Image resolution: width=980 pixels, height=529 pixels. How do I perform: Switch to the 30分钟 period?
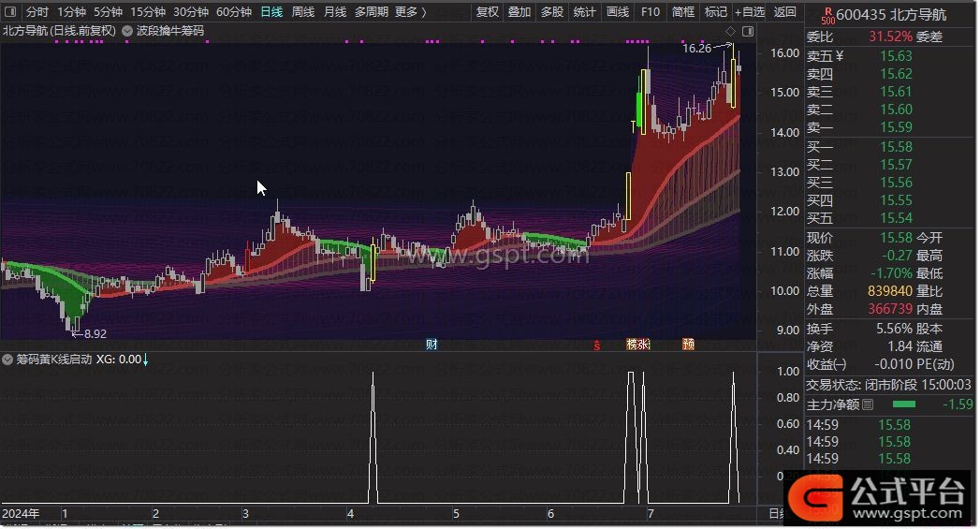pyautogui.click(x=191, y=12)
